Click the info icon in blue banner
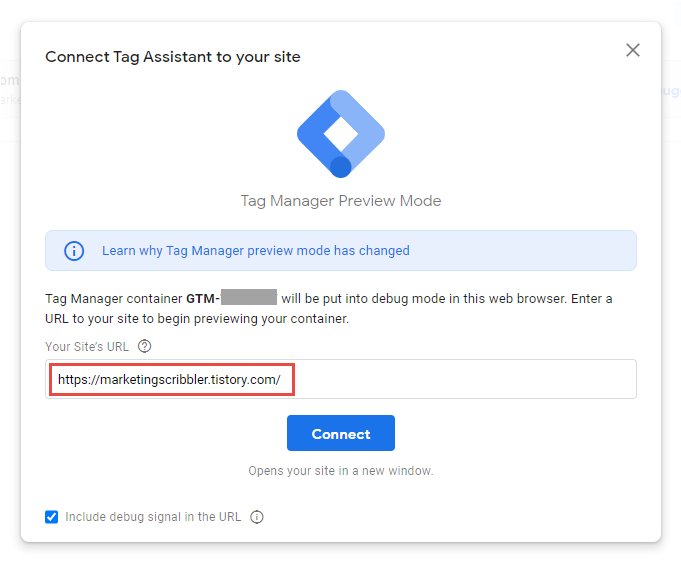The image size is (681, 561). [74, 251]
